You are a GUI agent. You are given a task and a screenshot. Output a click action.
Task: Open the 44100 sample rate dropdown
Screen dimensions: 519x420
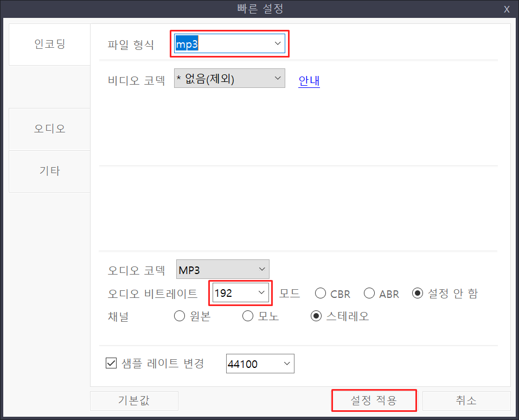tap(260, 364)
